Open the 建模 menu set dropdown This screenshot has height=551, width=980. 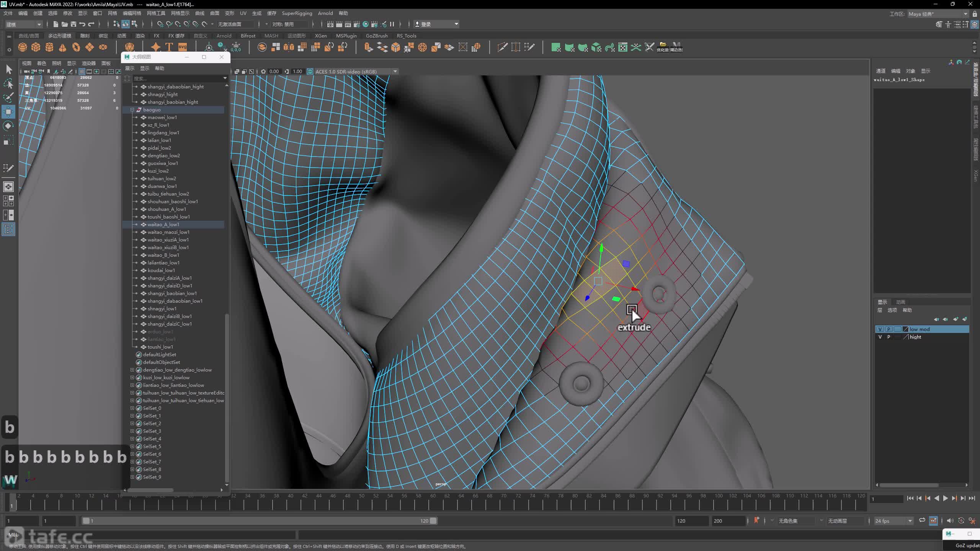coord(23,24)
